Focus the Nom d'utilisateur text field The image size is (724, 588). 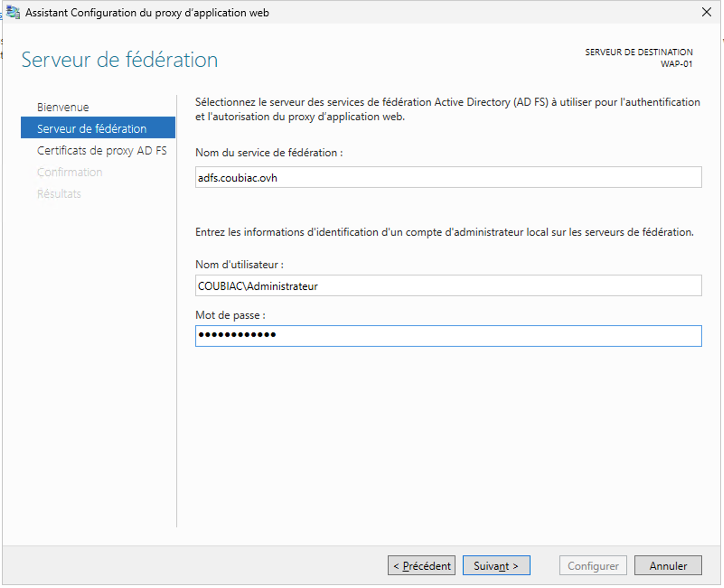(448, 286)
